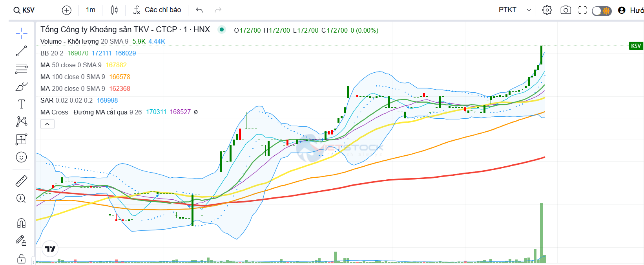This screenshot has height=265, width=644.
Task: Open the PTKT layout dropdown
Action: [515, 10]
